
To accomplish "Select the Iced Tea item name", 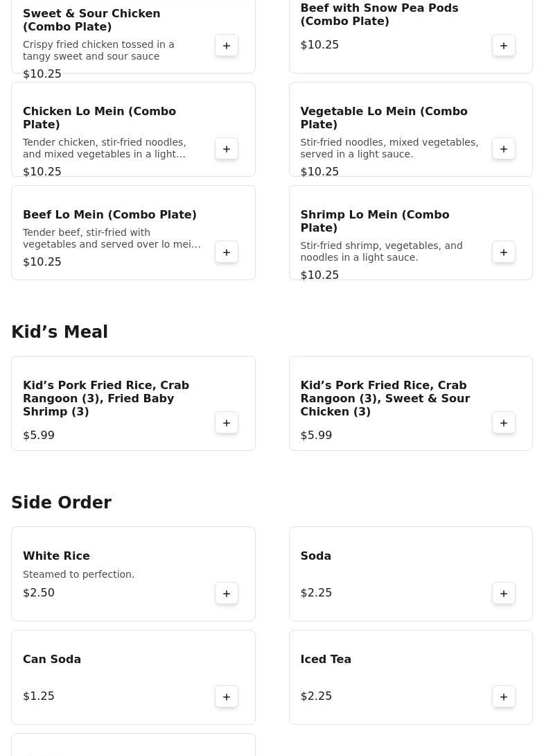I will pos(326,660).
